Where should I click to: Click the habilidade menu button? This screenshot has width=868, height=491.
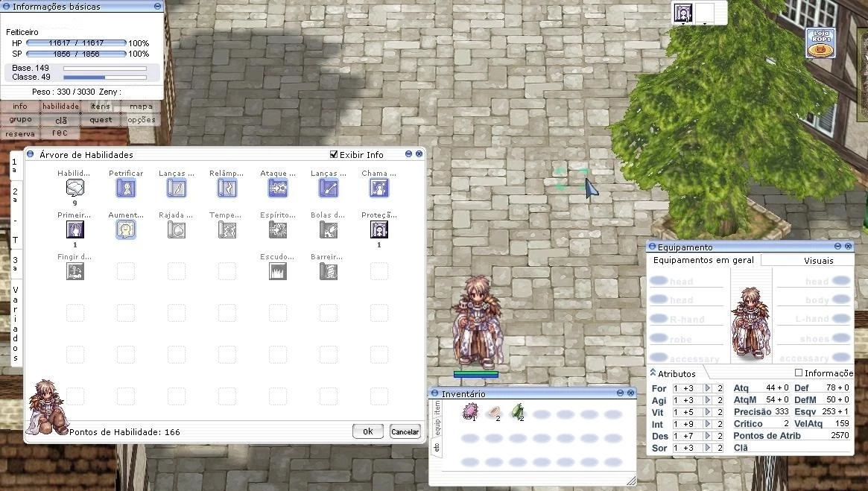click(x=60, y=107)
